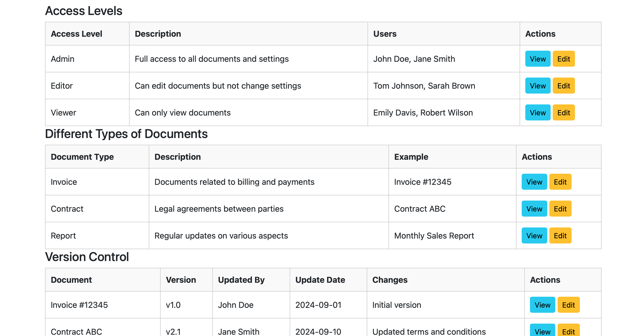Edit the Viewer access level
The image size is (644, 336).
pyautogui.click(x=563, y=113)
